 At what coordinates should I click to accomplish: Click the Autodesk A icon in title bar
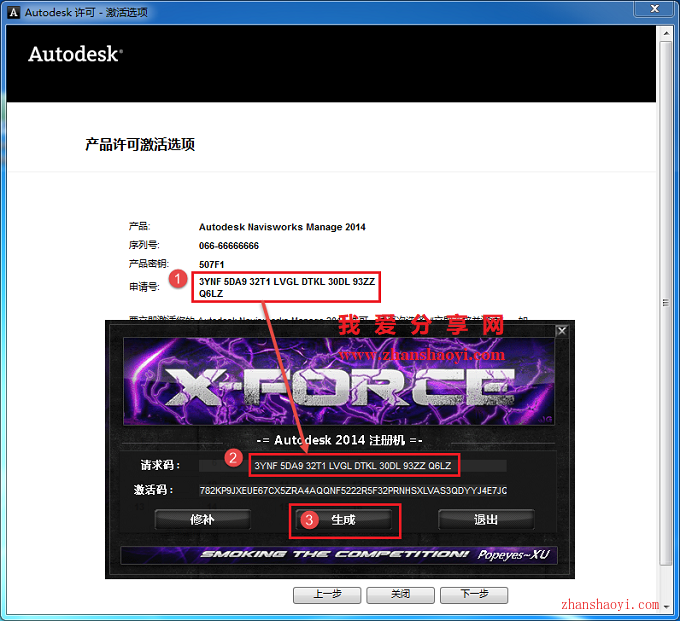pyautogui.click(x=14, y=13)
